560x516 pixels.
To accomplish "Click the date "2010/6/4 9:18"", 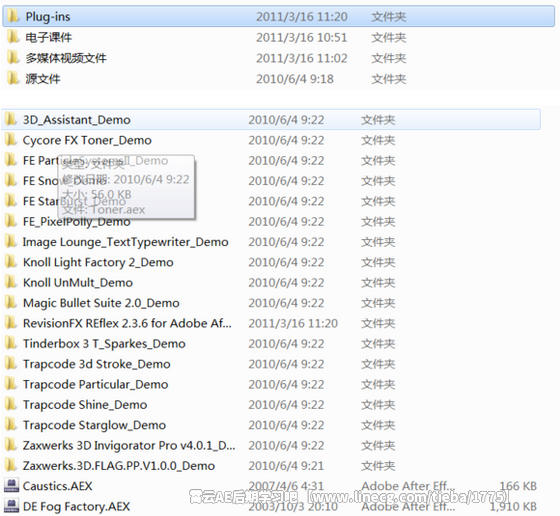I will pos(295,79).
